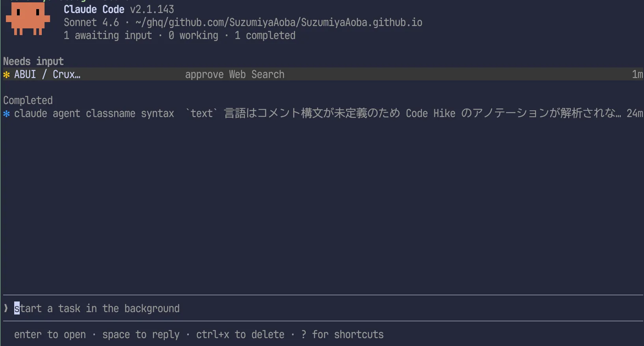Click the "enter to open" hint
Screen dimensions: 644x346
50,335
